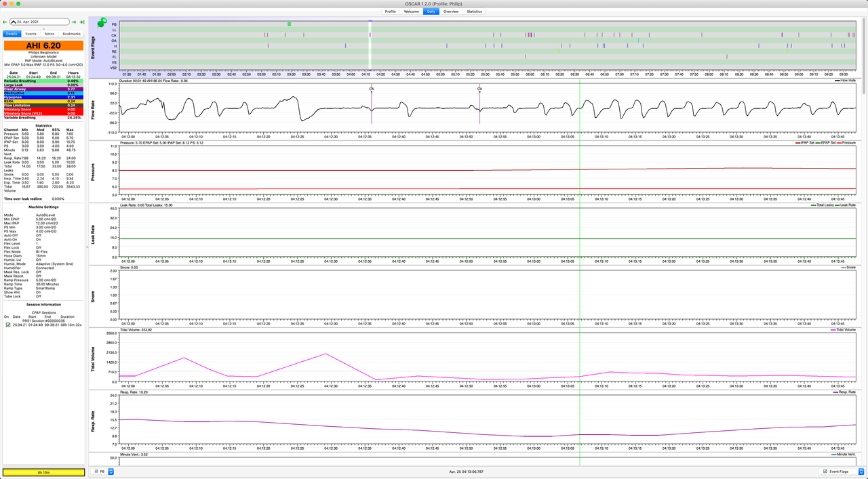
Task: Click the CA row label in Event Flags
Action: [114, 35]
